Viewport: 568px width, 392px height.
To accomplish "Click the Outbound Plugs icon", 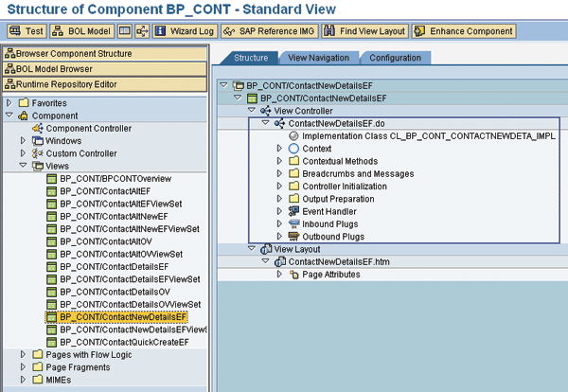I will [293, 237].
